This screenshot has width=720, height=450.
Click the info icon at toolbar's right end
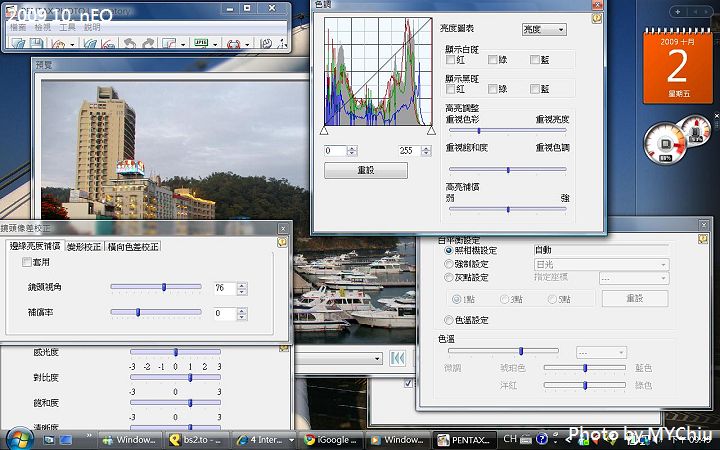[282, 44]
